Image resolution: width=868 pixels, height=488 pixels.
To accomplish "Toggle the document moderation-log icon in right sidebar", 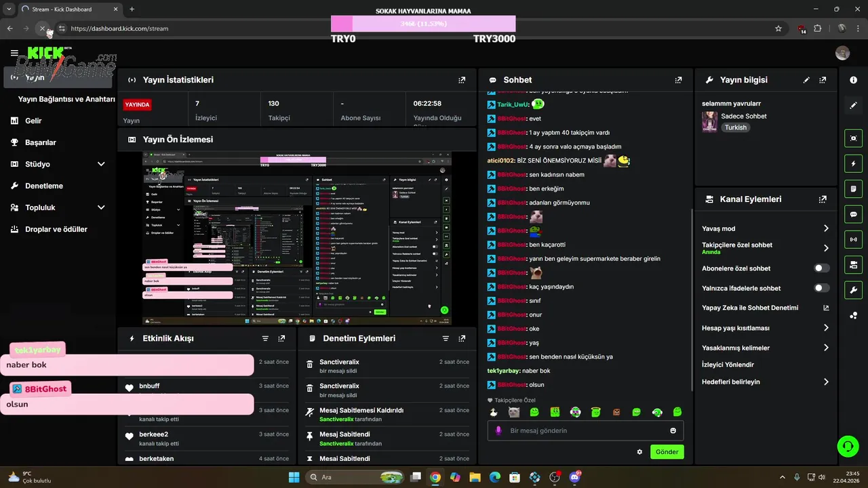I will tap(853, 188).
